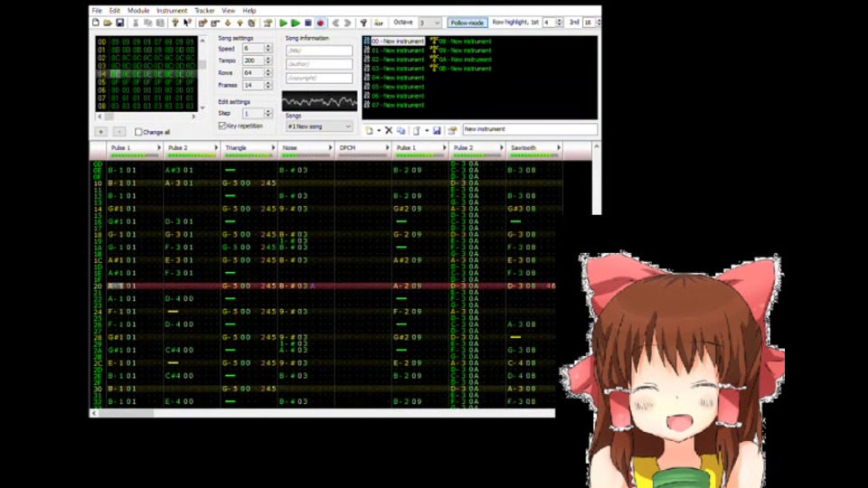The height and width of the screenshot is (488, 868).
Task: Open module properties toolbar icon
Action: click(x=268, y=23)
